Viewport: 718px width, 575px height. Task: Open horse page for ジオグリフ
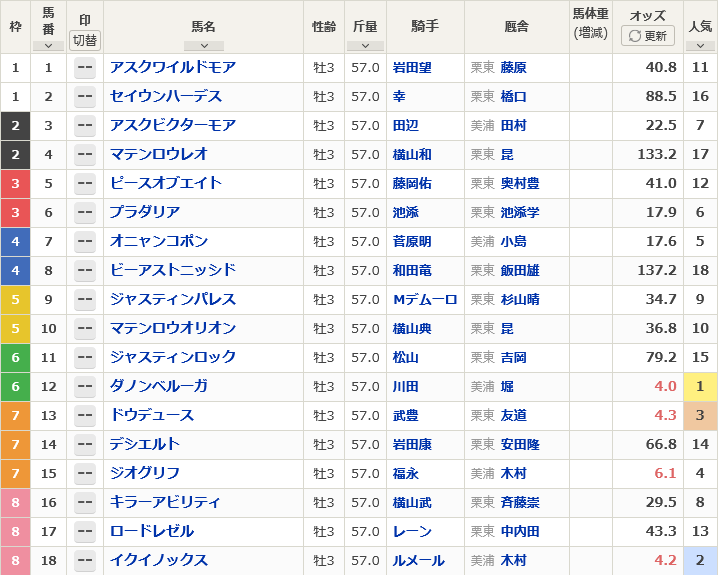pyautogui.click(x=145, y=473)
